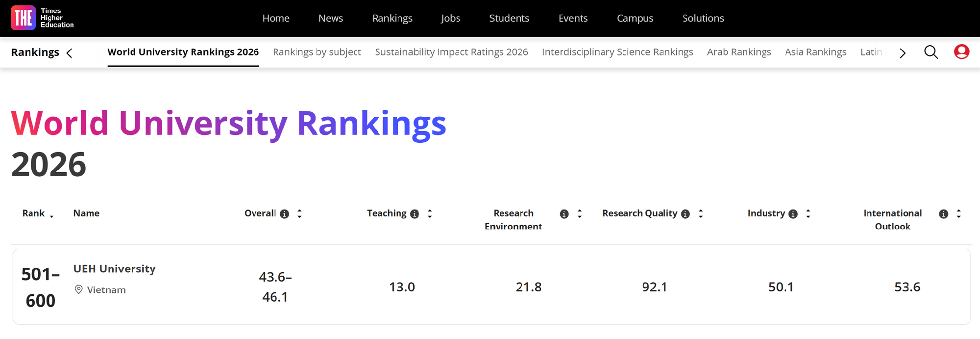Click the Times Higher Education logo
This screenshot has height=339, width=980.
[43, 18]
